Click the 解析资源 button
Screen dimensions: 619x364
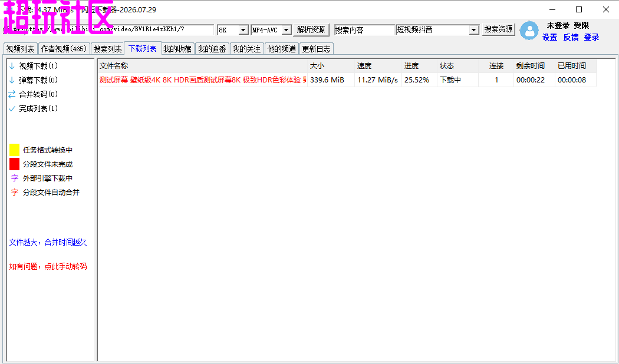[311, 29]
